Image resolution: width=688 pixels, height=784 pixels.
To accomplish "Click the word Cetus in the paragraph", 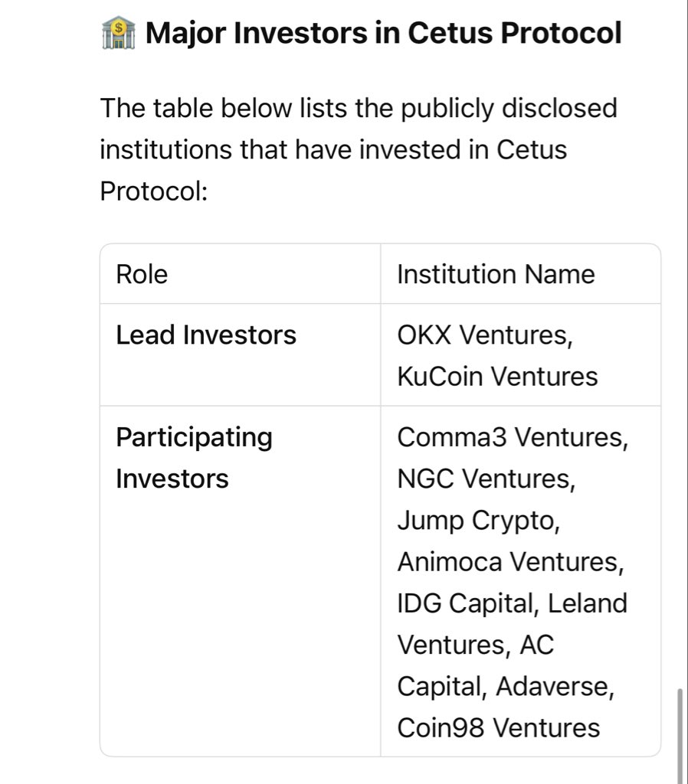I will 532,149.
